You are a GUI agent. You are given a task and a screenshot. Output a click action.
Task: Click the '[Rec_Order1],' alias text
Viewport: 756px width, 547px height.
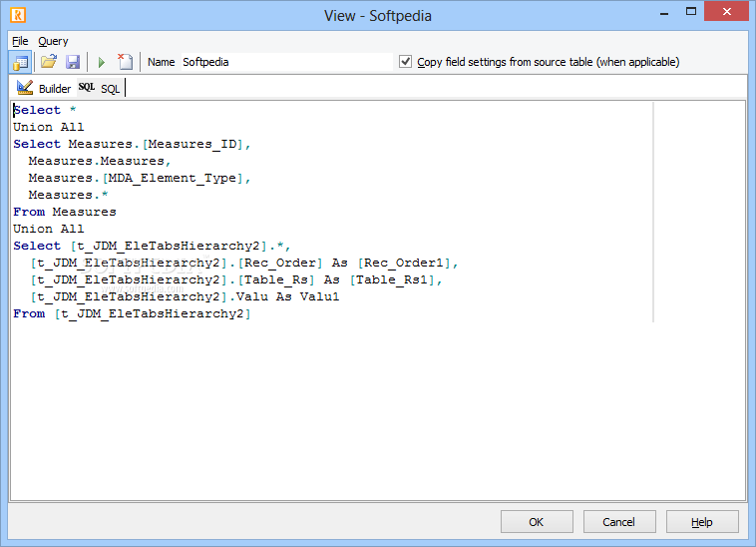click(x=407, y=263)
